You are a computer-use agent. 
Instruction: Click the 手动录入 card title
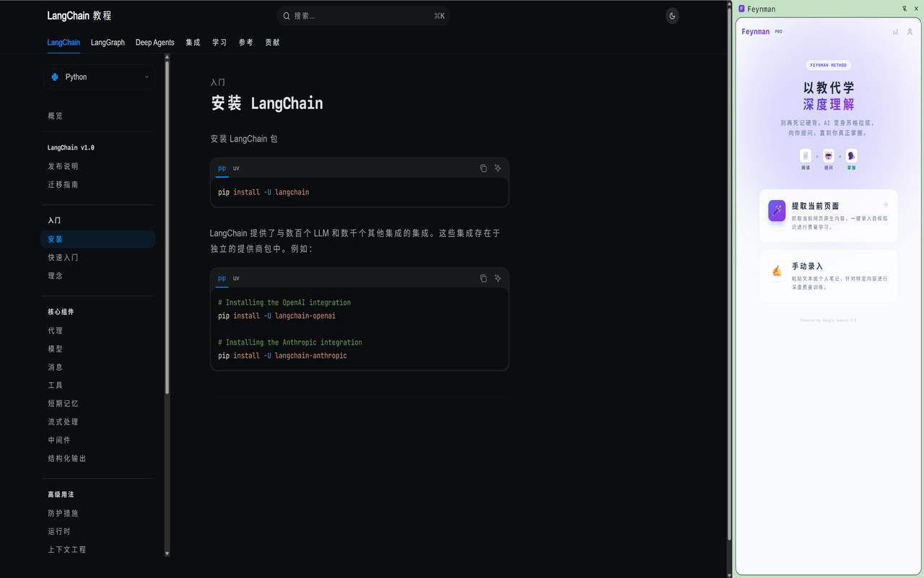807,267
